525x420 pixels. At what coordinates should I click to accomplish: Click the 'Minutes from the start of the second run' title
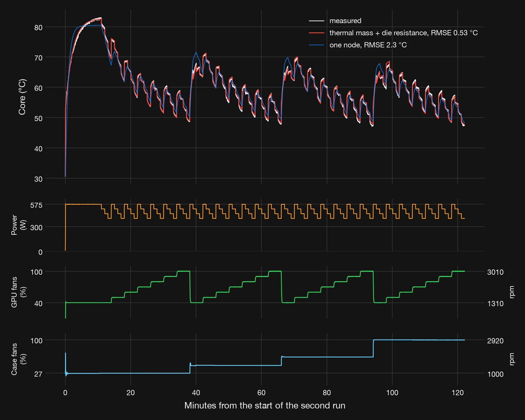coord(265,406)
